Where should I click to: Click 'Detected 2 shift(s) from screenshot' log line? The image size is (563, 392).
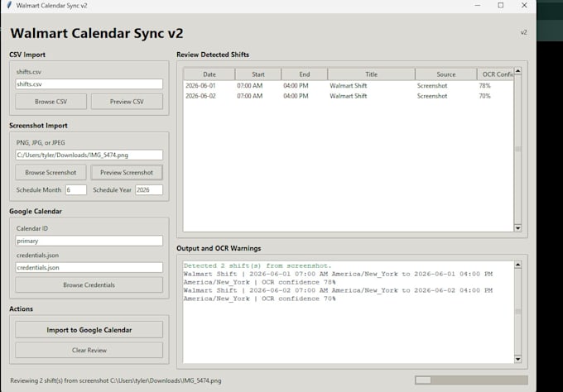pos(257,265)
